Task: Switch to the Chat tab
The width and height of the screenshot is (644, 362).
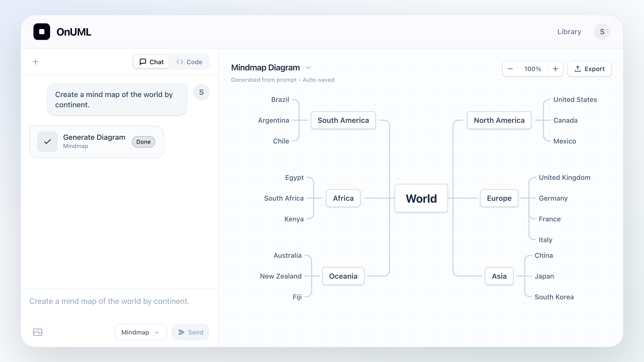Action: [x=151, y=62]
